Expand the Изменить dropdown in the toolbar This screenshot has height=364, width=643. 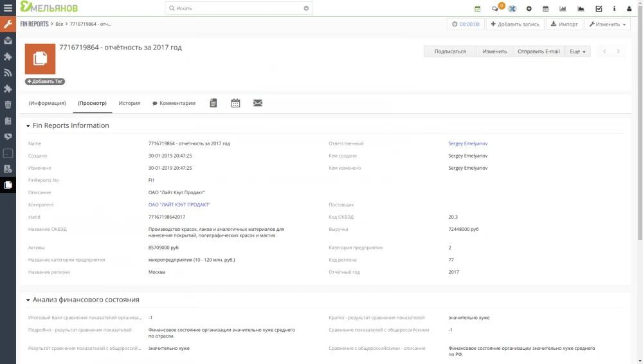[608, 24]
